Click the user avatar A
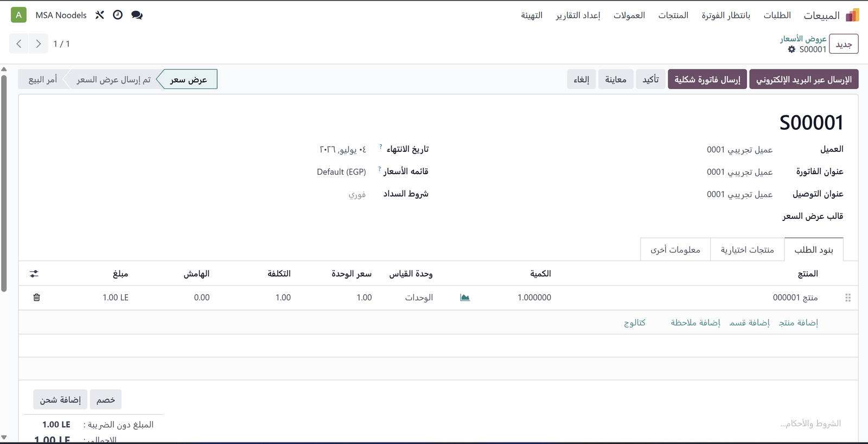The image size is (868, 444). click(x=18, y=15)
